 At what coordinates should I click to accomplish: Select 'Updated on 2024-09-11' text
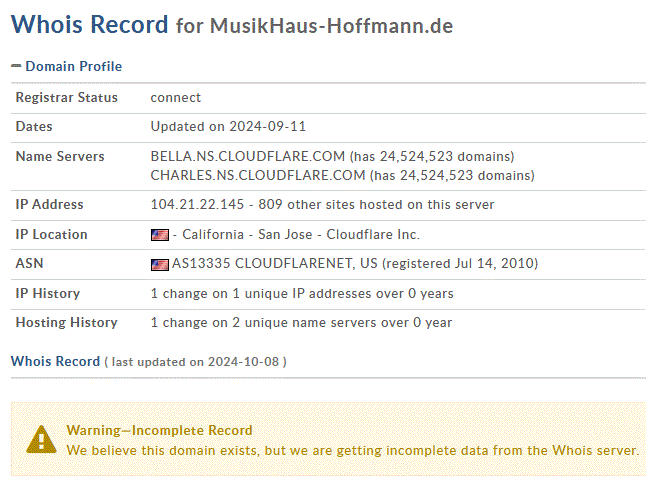pyautogui.click(x=228, y=126)
